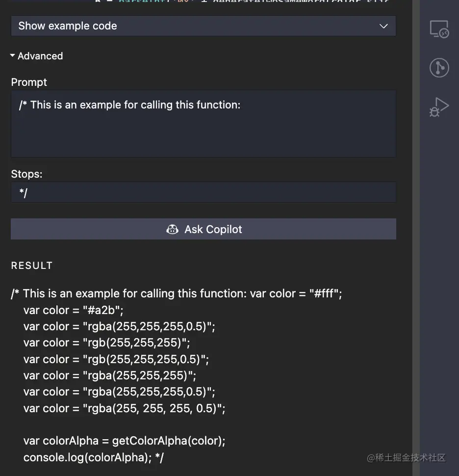Viewport: 459px width, 476px height.
Task: Click the Ask Copilot button
Action: tap(203, 229)
